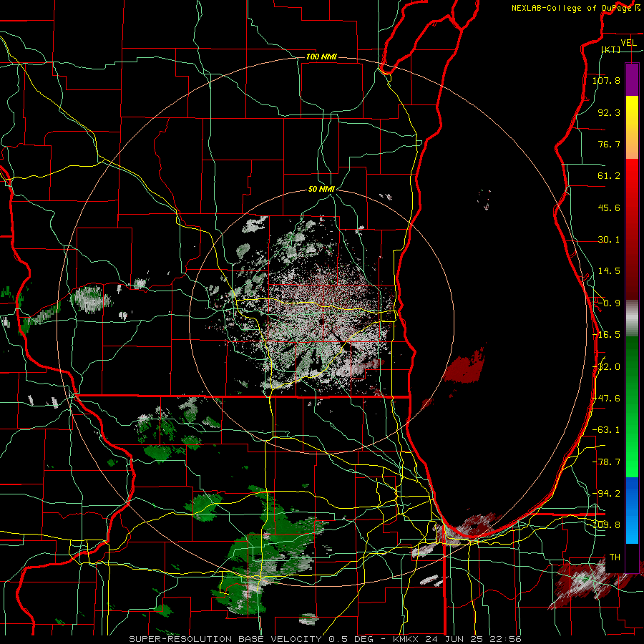This screenshot has width=644, height=644.
Task: Select the 92.3 velocity scale value
Action: pyautogui.click(x=609, y=112)
